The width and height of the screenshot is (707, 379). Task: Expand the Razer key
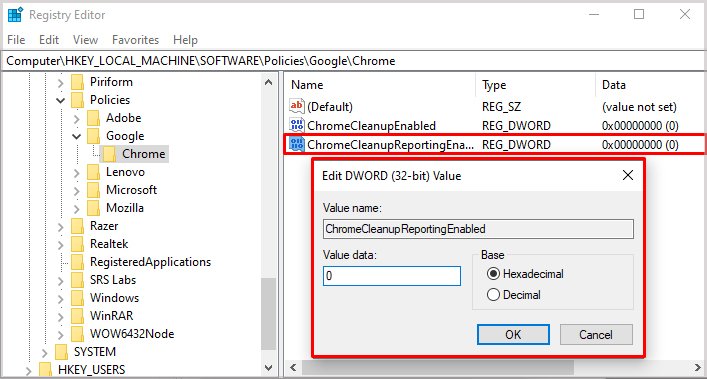(60, 227)
